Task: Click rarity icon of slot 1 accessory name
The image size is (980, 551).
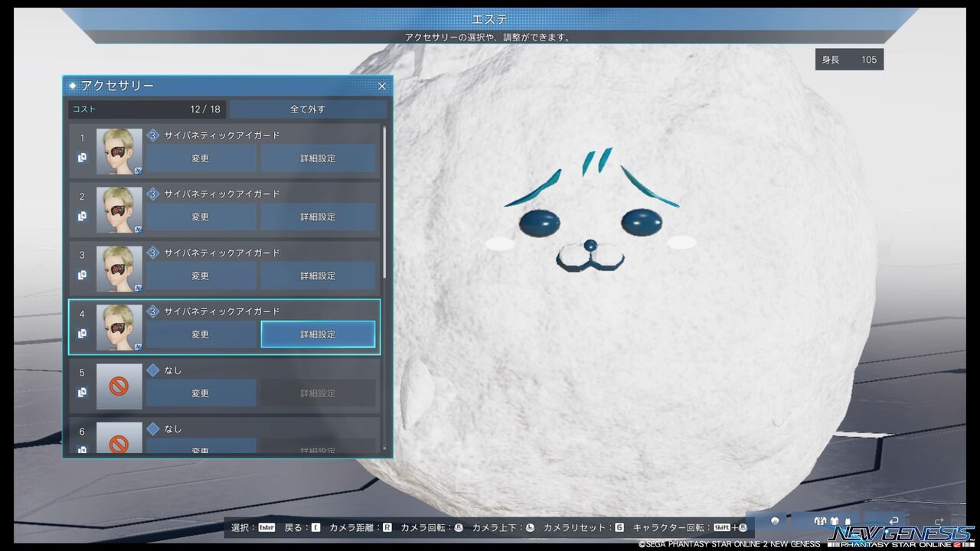Action: (x=152, y=135)
